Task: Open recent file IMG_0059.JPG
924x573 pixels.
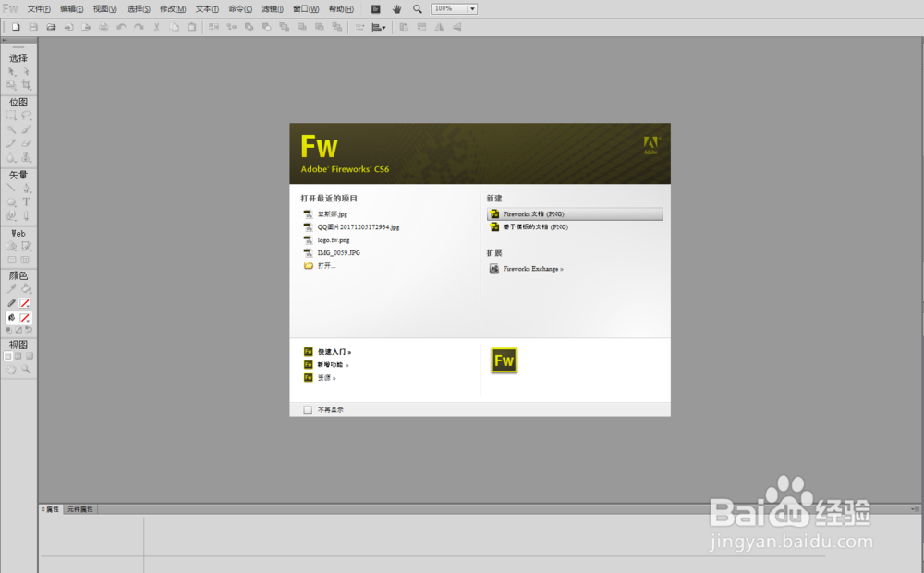Action: [332, 253]
